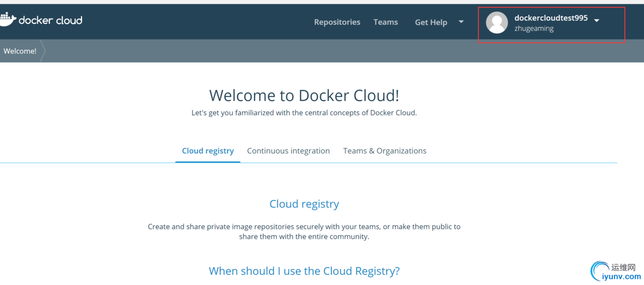Click the Cloud registry section heading

pos(304,204)
